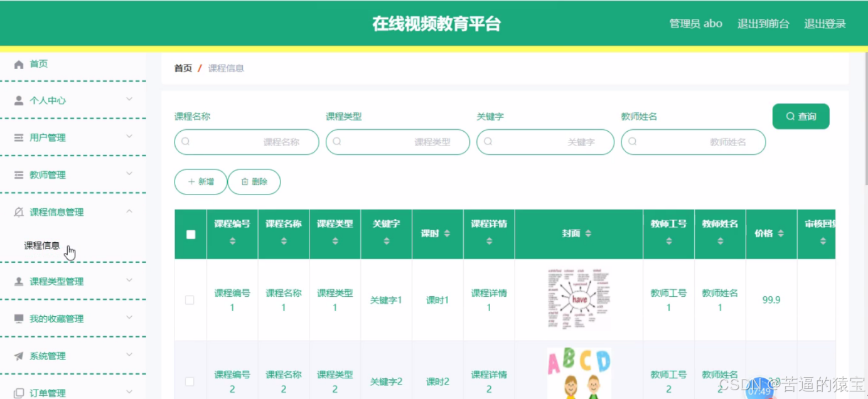Focus the 关键字 search input
The height and width of the screenshot is (399, 868).
click(545, 142)
